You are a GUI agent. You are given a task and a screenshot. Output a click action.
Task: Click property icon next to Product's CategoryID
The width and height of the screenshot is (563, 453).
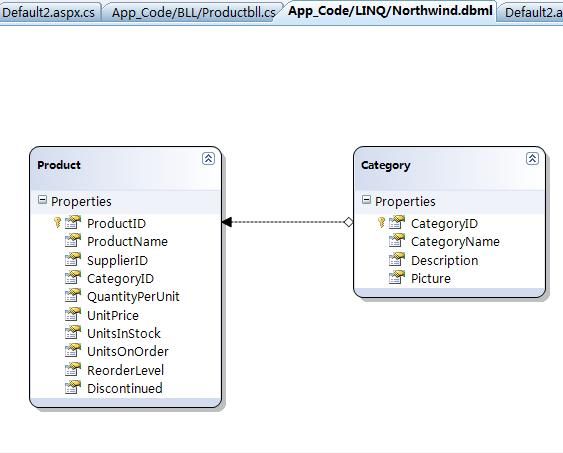point(73,277)
